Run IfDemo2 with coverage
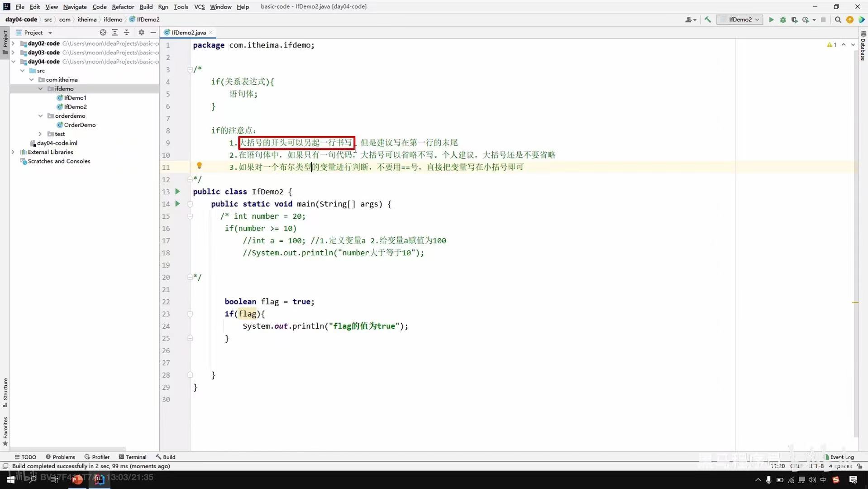Viewport: 868px width, 489px height. tap(795, 19)
